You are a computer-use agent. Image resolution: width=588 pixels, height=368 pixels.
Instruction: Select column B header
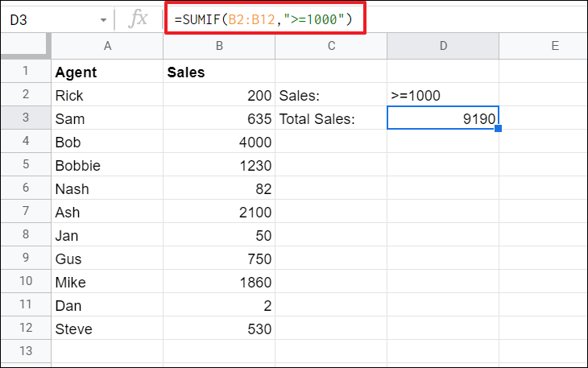point(219,47)
